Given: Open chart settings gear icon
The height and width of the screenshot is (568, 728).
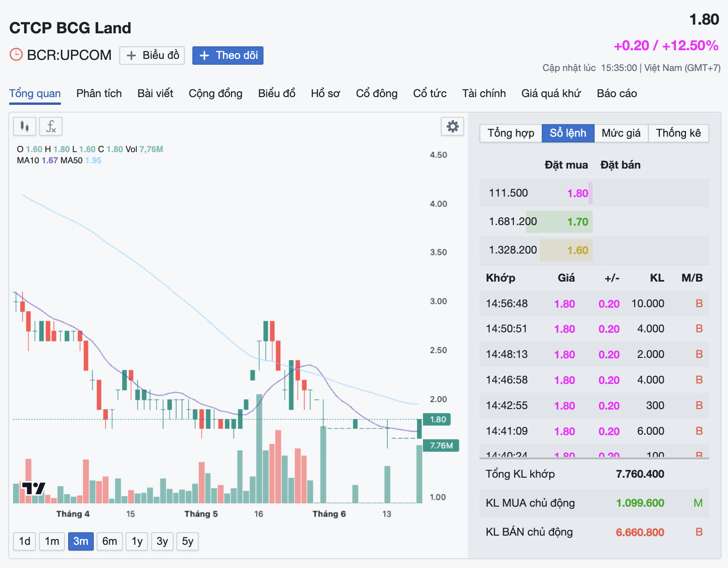Looking at the screenshot, I should [452, 127].
